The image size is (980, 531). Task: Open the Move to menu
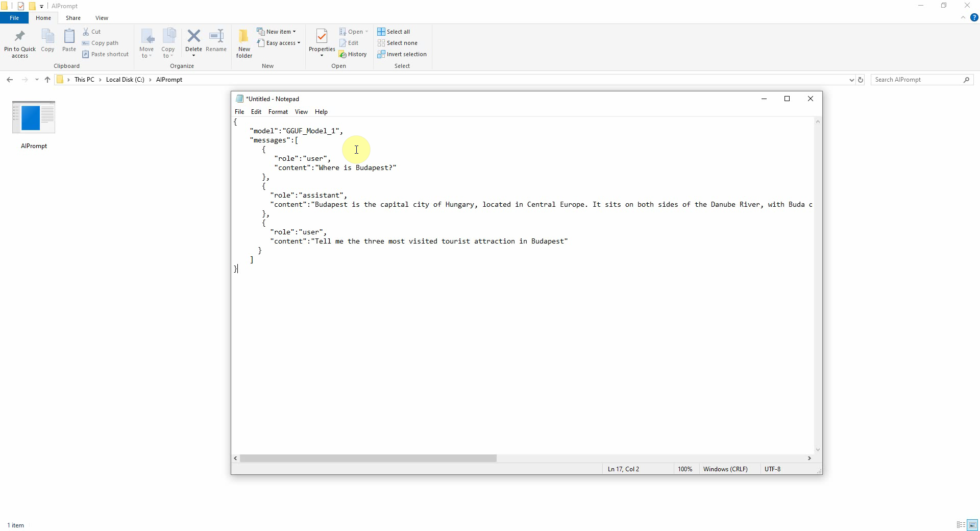146,43
